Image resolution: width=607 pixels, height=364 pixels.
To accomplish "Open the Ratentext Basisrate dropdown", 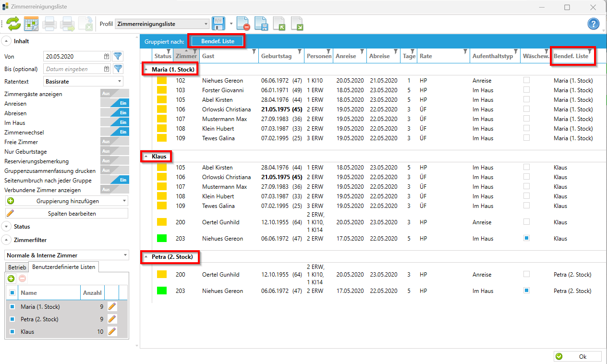I will (83, 81).
